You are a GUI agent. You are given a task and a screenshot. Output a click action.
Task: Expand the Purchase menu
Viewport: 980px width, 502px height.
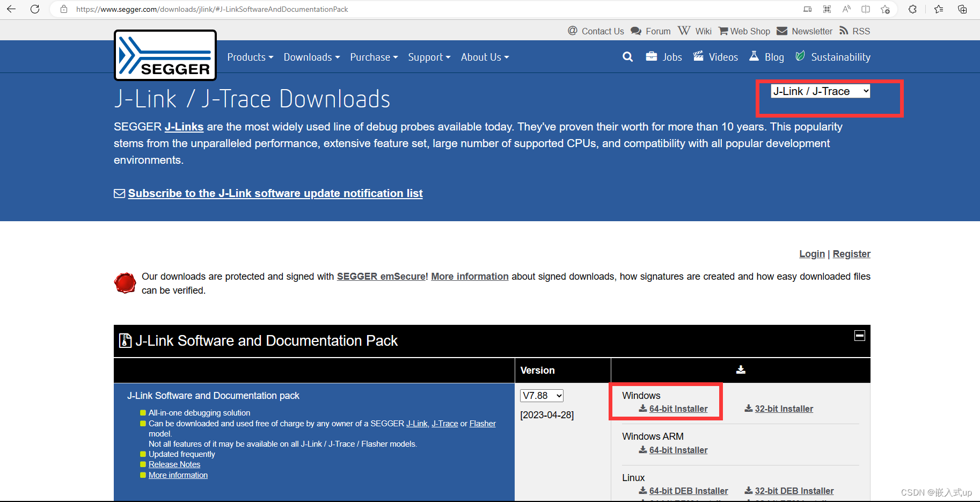[x=374, y=57]
